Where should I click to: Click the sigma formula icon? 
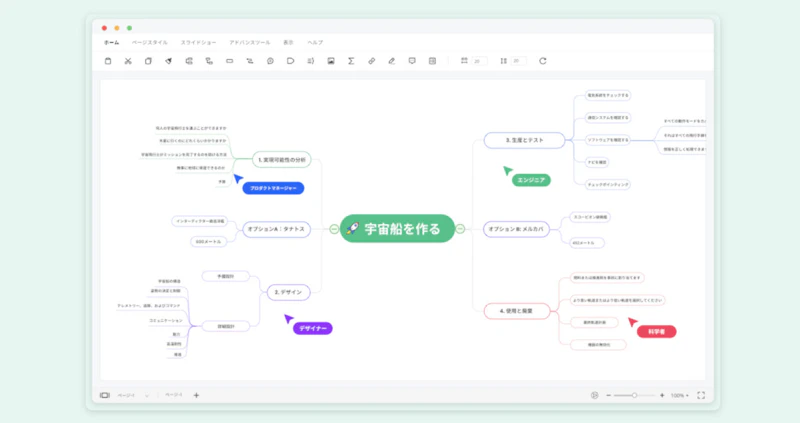click(x=351, y=61)
